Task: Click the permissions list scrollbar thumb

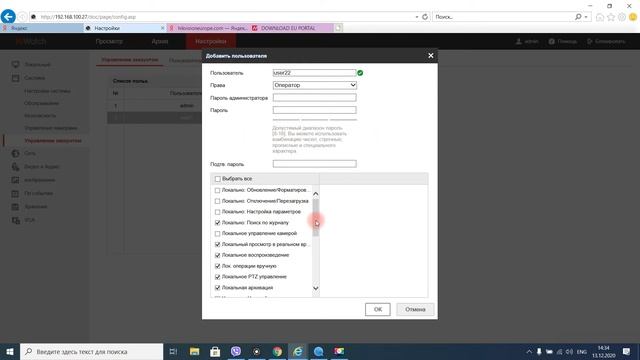Action: tap(316, 218)
